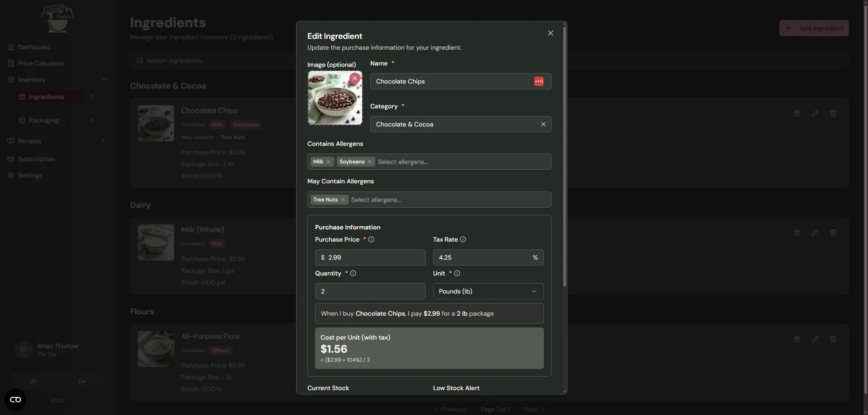Open the package details for Chocolate Chips
868x415 pixels.
click(797, 113)
